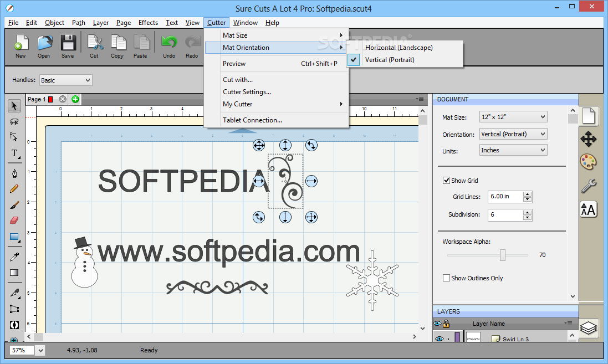Open the Text AA panel icon
This screenshot has height=364, width=608.
click(589, 210)
